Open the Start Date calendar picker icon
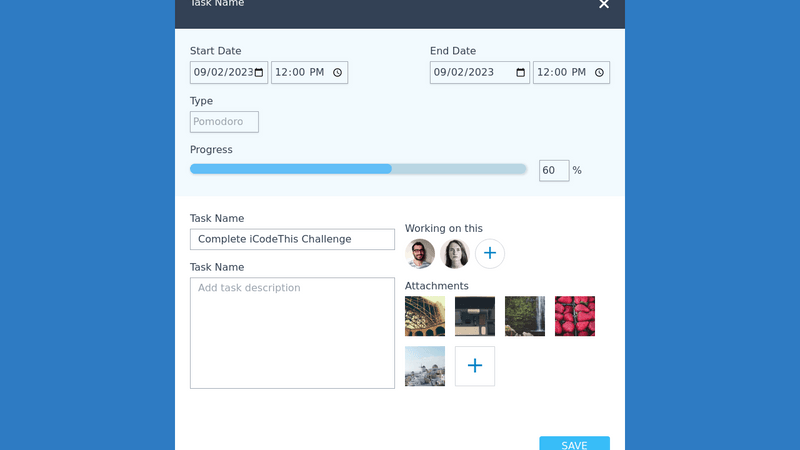The height and width of the screenshot is (450, 800). 259,72
